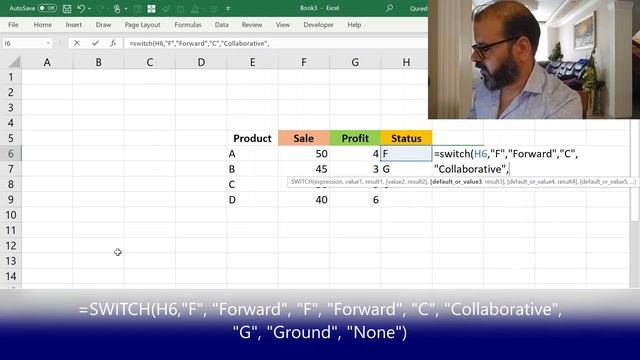
Task: Click the Select All corner triangle
Action: (x=15, y=62)
